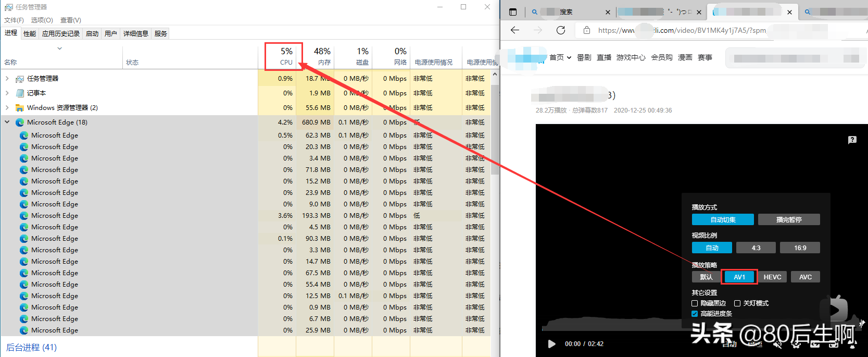Switch to the 服务 tab
The width and height of the screenshot is (868, 357).
[x=161, y=34]
